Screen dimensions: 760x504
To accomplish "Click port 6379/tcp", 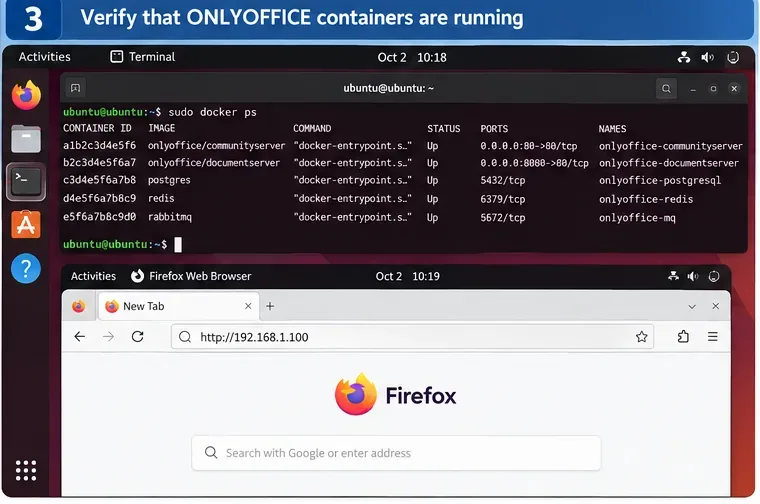I will click(x=503, y=199).
